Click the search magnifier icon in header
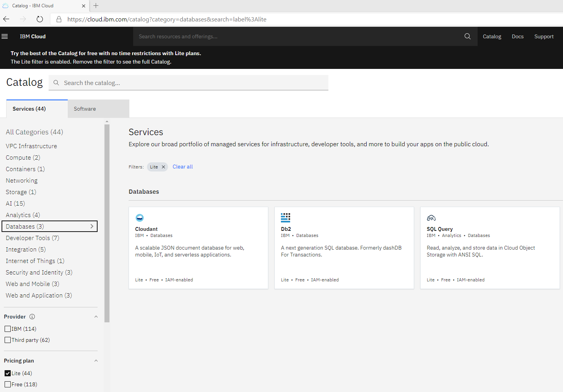 (467, 36)
